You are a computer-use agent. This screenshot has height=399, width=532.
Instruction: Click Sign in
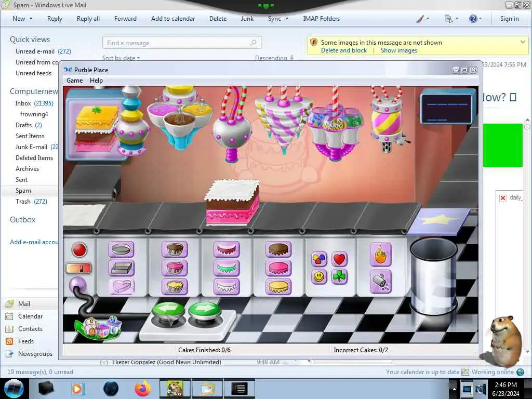coord(509,19)
